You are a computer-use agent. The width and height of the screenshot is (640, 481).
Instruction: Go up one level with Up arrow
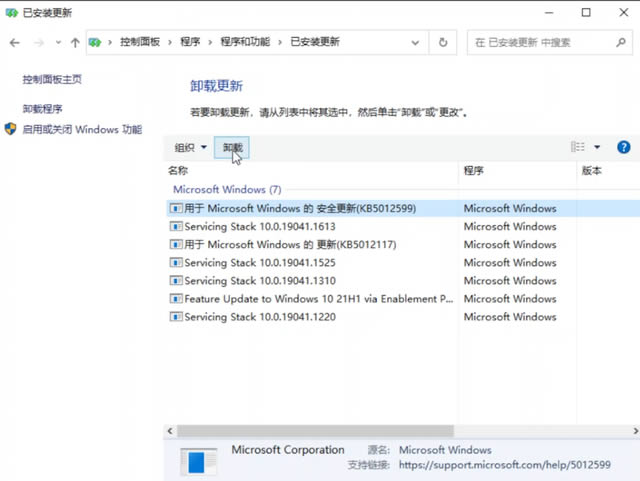(75, 42)
